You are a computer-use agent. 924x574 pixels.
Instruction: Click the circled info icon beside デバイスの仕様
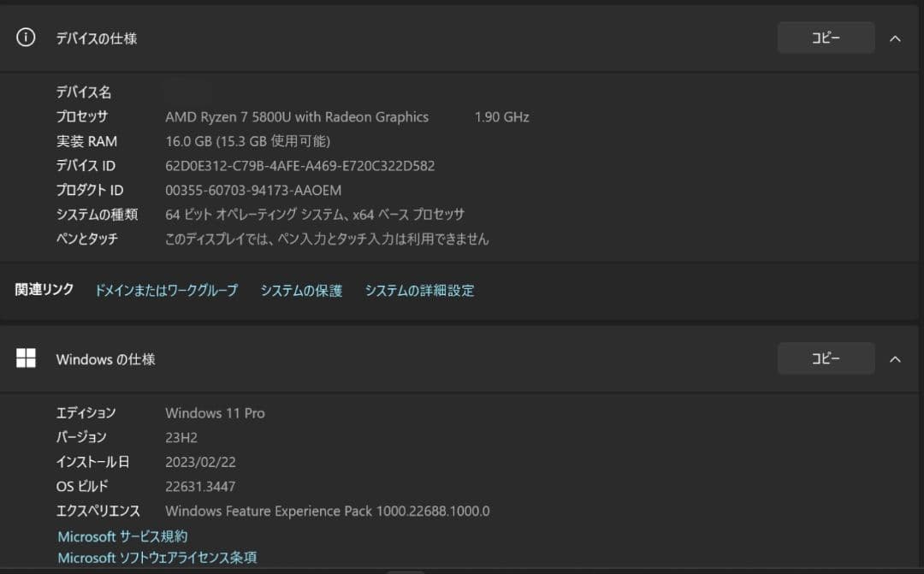tap(26, 38)
